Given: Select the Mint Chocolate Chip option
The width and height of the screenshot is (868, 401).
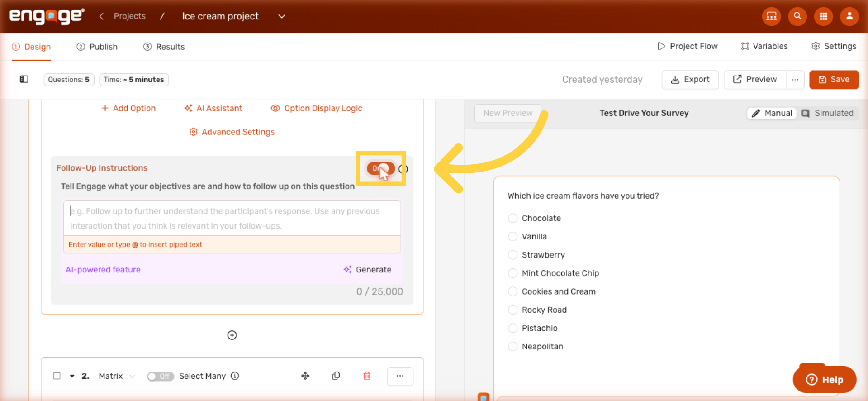Looking at the screenshot, I should (512, 273).
